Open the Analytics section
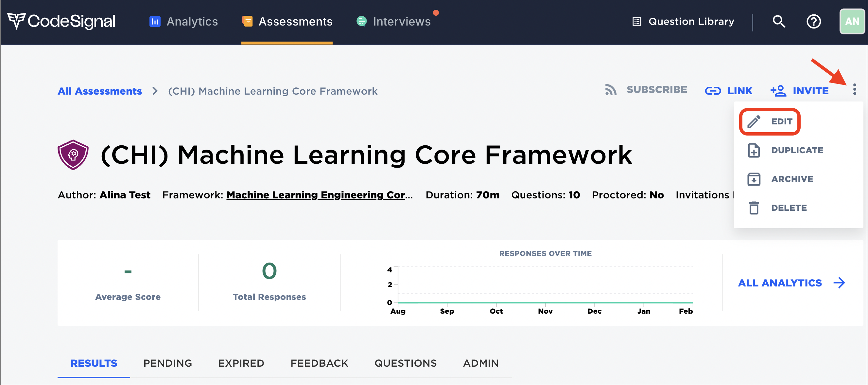Viewport: 868px width, 385px height. coord(184,21)
